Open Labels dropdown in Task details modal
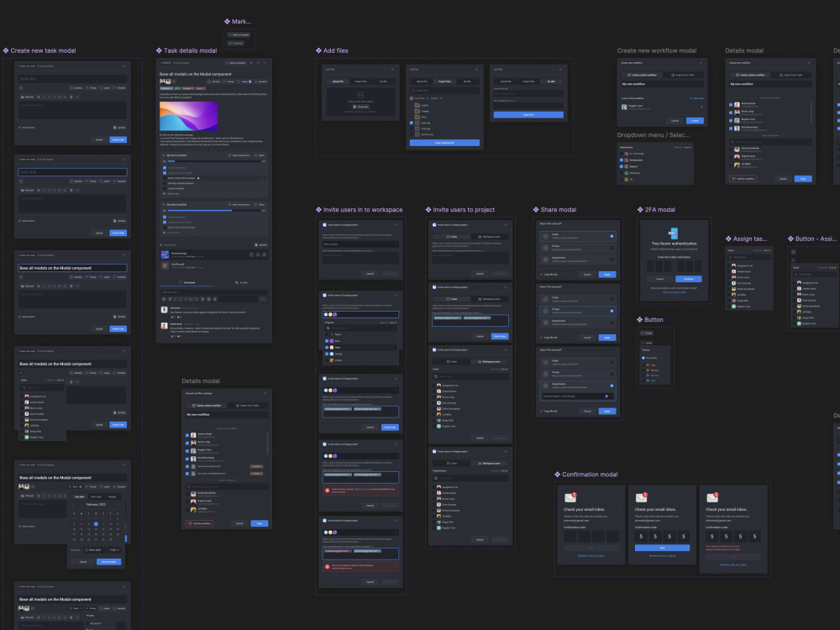This screenshot has width=840, height=630. 244,81
